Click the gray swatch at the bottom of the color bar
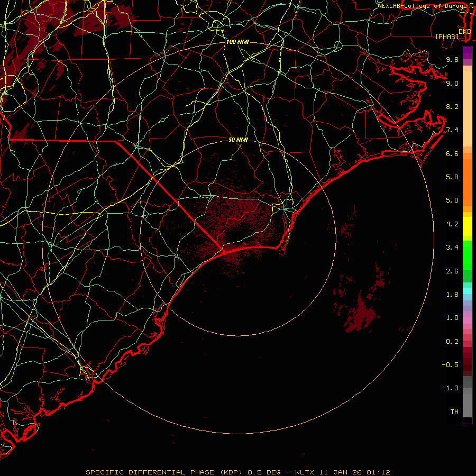The width and height of the screenshot is (476, 476). 467,405
